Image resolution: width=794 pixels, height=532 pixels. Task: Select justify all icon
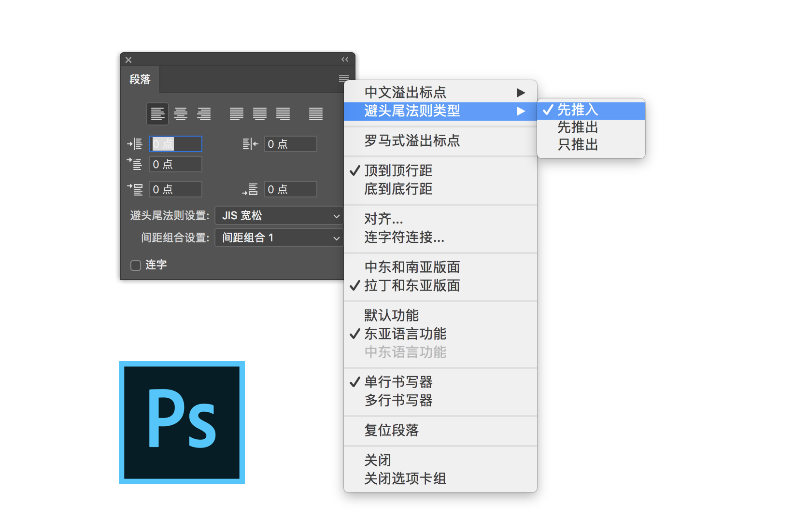coord(316,114)
